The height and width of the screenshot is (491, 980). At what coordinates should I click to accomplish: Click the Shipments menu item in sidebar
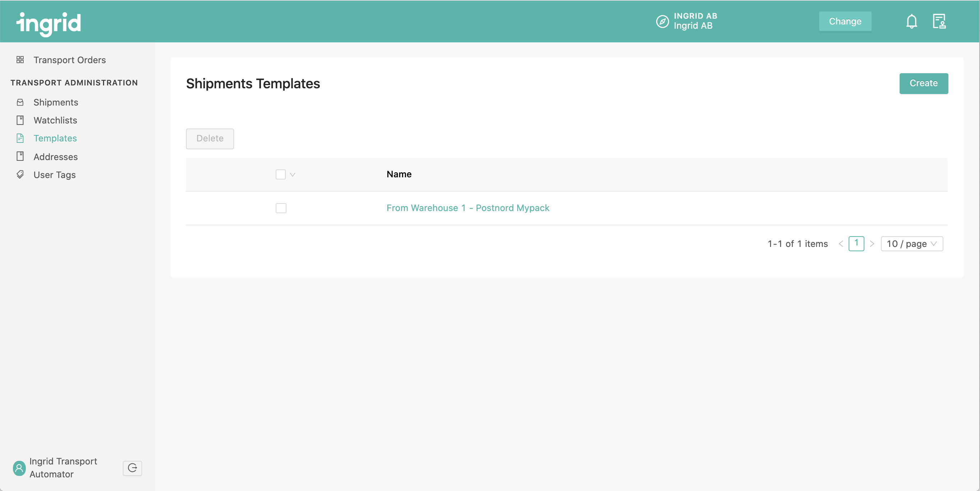(x=56, y=102)
